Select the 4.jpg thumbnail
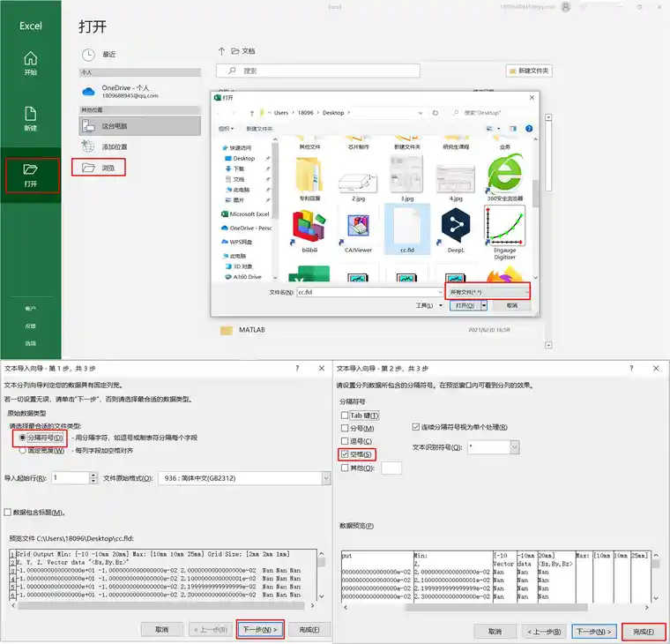This screenshot has width=670, height=644. [x=456, y=179]
